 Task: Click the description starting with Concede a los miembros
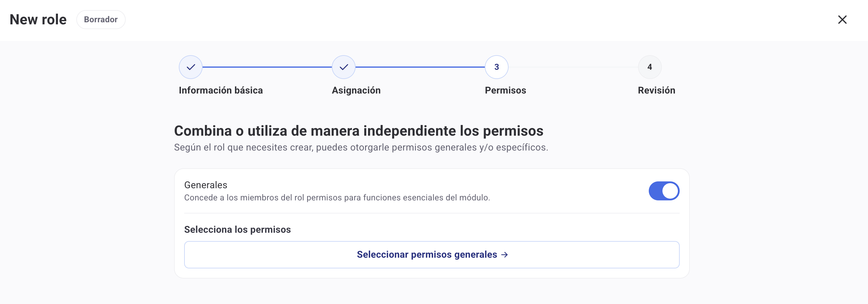click(x=337, y=198)
